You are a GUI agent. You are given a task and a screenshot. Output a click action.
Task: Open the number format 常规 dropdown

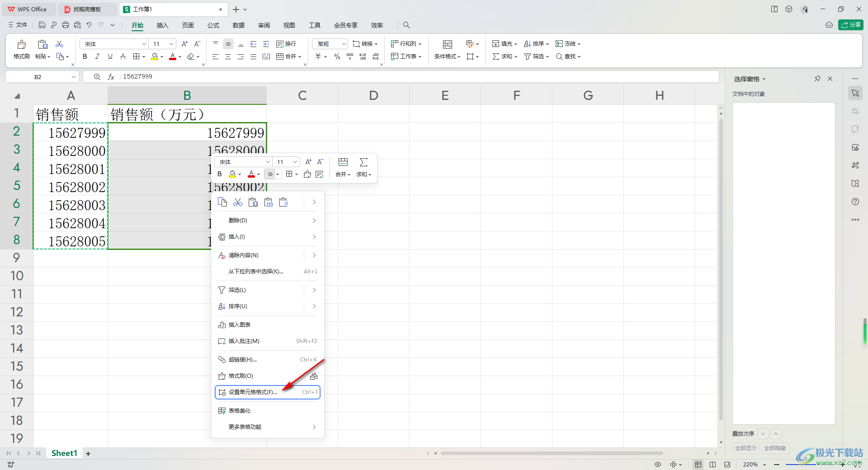(x=344, y=44)
